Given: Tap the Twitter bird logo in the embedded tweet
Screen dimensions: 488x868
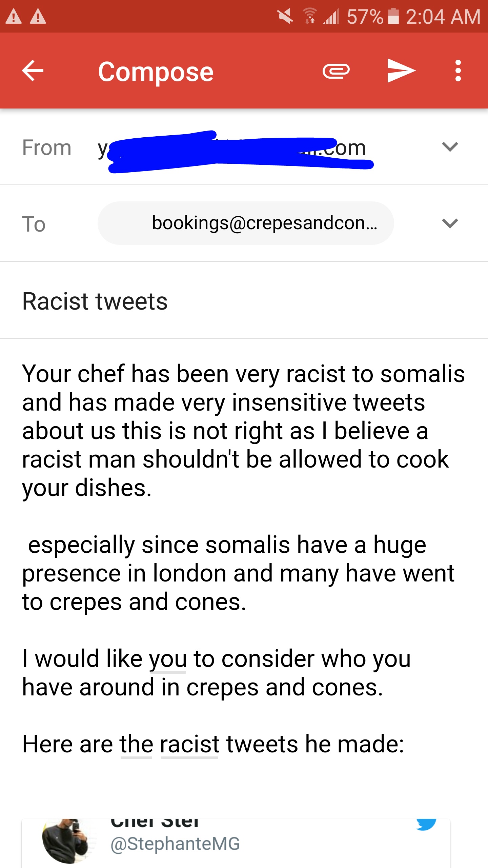Looking at the screenshot, I should click(426, 825).
